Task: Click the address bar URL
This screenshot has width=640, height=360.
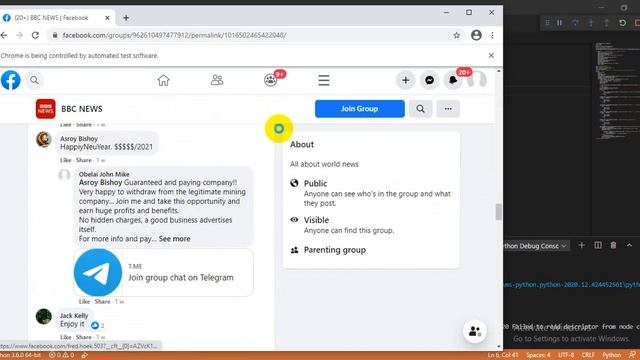Action: (174, 36)
